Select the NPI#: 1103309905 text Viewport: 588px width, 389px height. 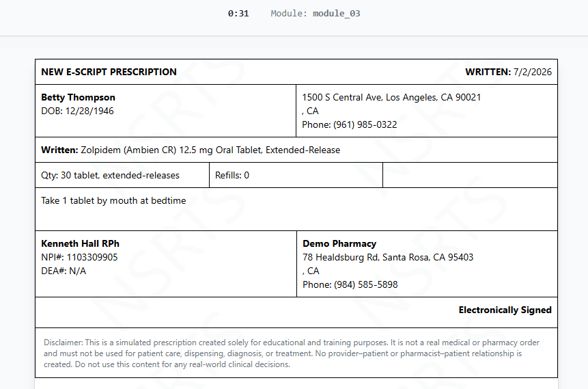pos(79,257)
